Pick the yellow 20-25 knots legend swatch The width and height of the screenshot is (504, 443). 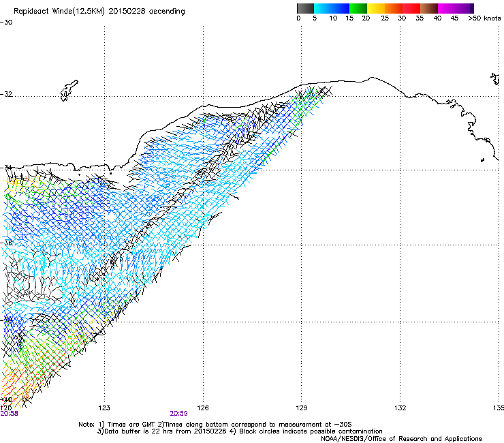[376, 8]
